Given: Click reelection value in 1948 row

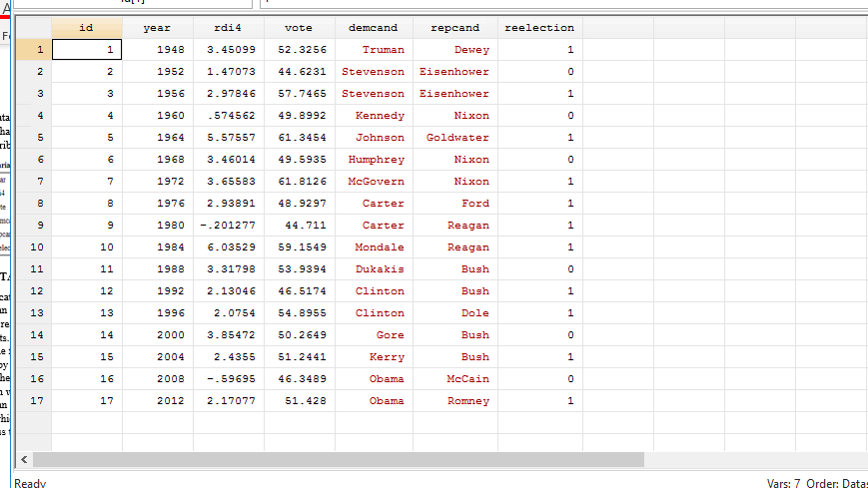Looking at the screenshot, I should pyautogui.click(x=540, y=50).
